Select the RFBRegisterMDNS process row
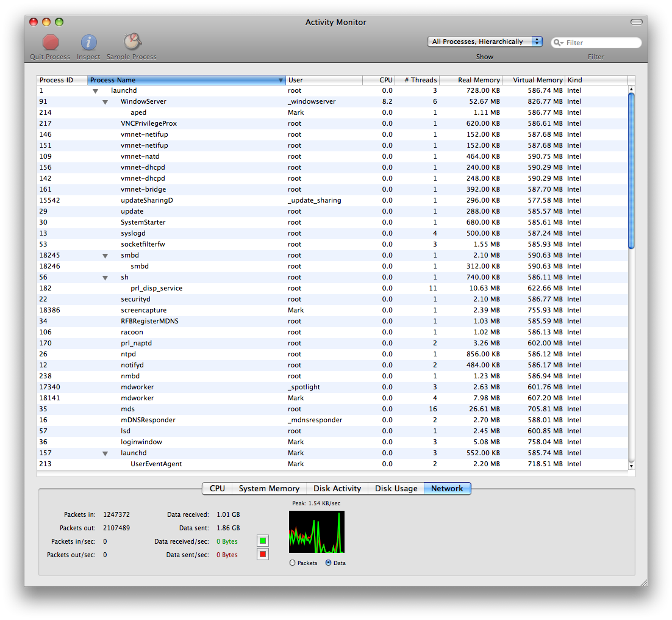The height and width of the screenshot is (620, 672). (x=332, y=321)
